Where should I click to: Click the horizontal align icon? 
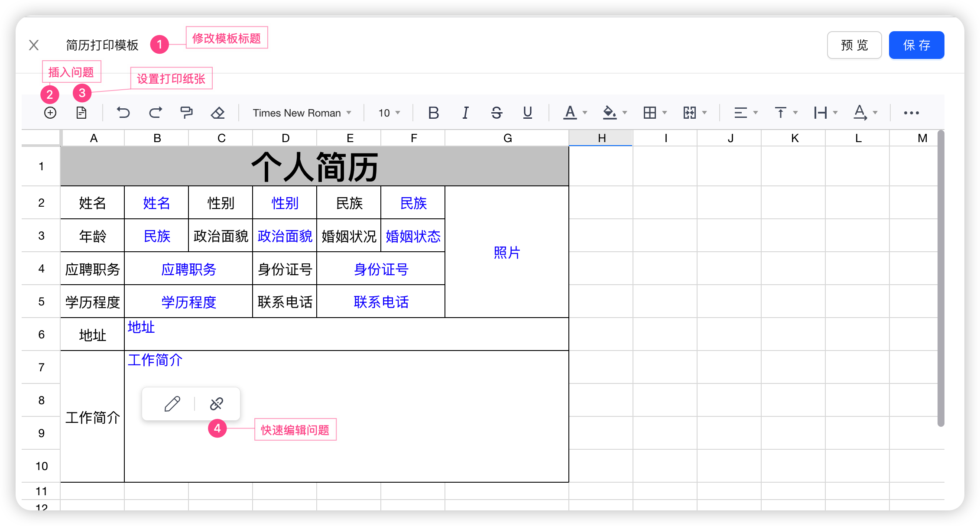[x=740, y=113]
